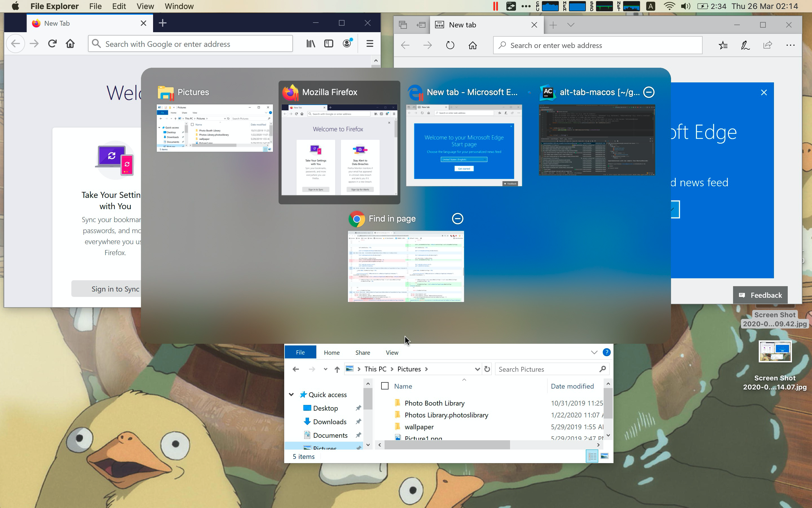The width and height of the screenshot is (812, 508).
Task: Click Date modified column header
Action: click(x=572, y=386)
